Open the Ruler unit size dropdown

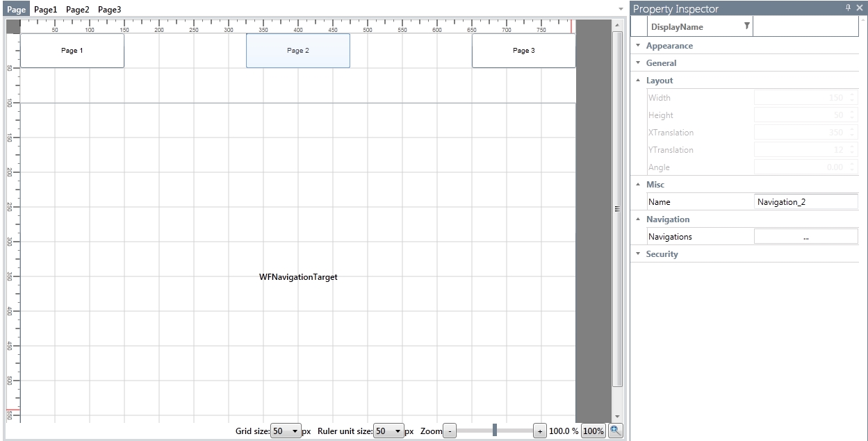(x=398, y=431)
